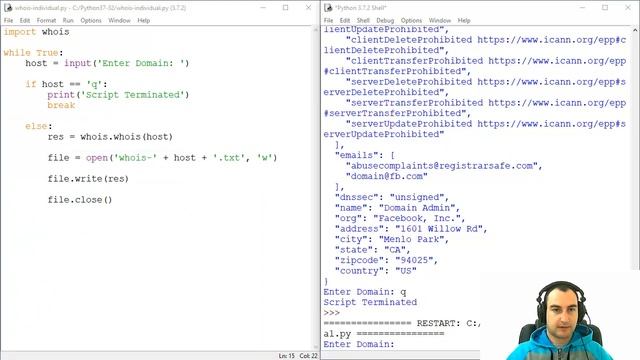Click the Shell scrollbar up arrow
Image resolution: width=640 pixels, height=360 pixels.
pos(636,30)
